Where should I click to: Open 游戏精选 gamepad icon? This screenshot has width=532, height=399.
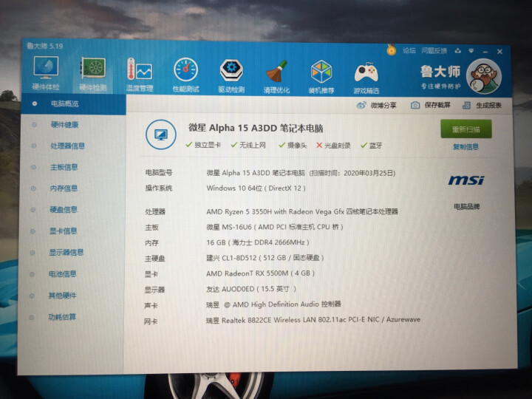pos(366,78)
